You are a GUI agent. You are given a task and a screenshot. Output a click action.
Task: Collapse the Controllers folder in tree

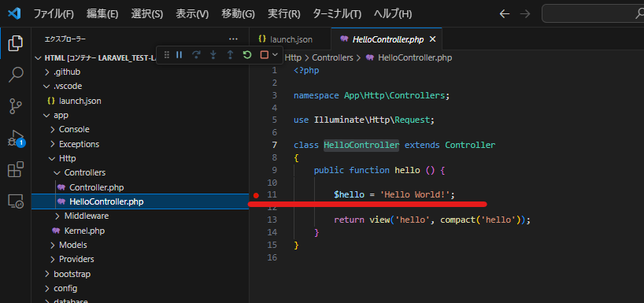[140, 172]
